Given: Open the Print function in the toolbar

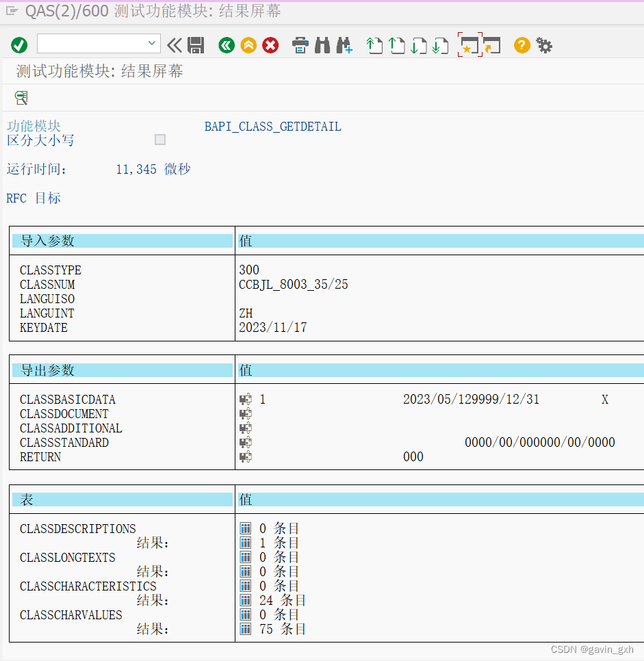Looking at the screenshot, I should [x=300, y=45].
